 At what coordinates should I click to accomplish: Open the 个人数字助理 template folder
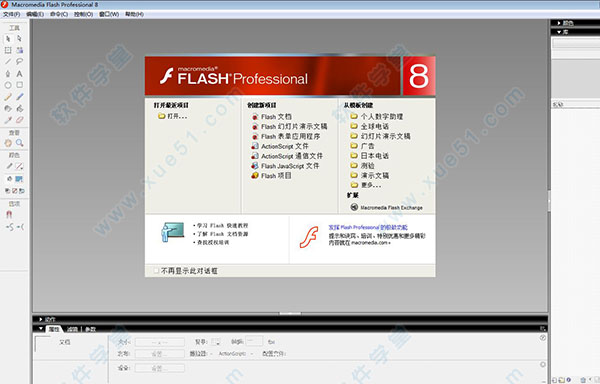[377, 116]
